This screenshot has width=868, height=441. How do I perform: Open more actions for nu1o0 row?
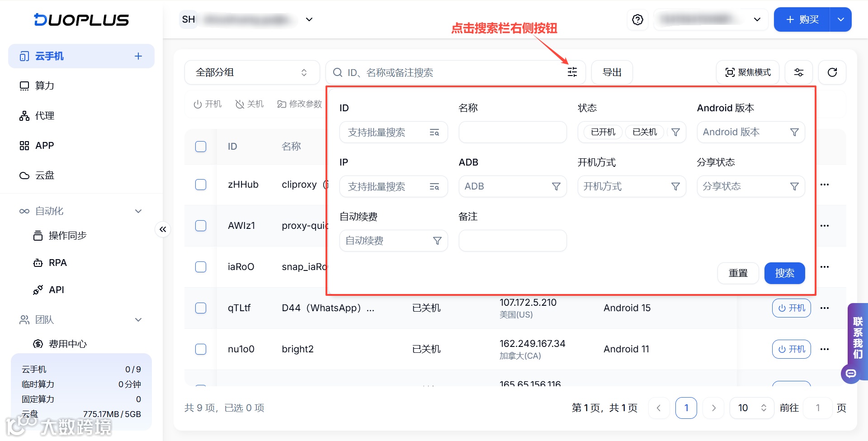click(825, 349)
